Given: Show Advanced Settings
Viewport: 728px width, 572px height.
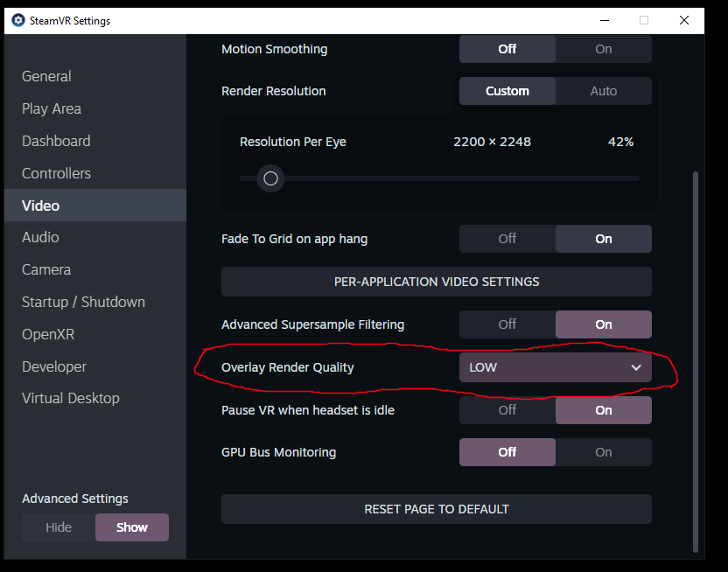Looking at the screenshot, I should 132,527.
